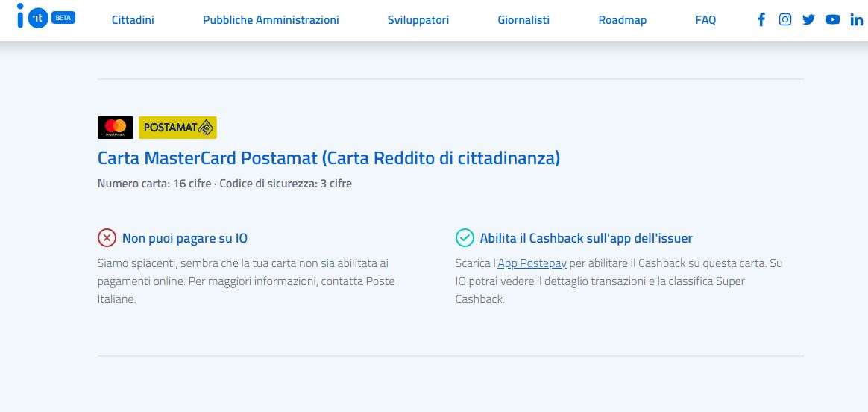Click the paragraph starting with Scarica l'
Screen dimensions: 868x412
(619, 281)
